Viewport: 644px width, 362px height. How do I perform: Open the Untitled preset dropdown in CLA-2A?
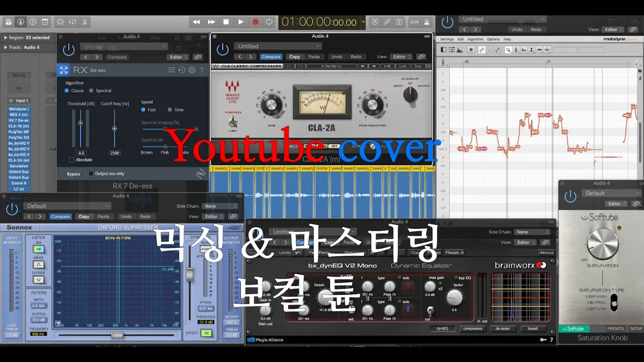(x=277, y=46)
